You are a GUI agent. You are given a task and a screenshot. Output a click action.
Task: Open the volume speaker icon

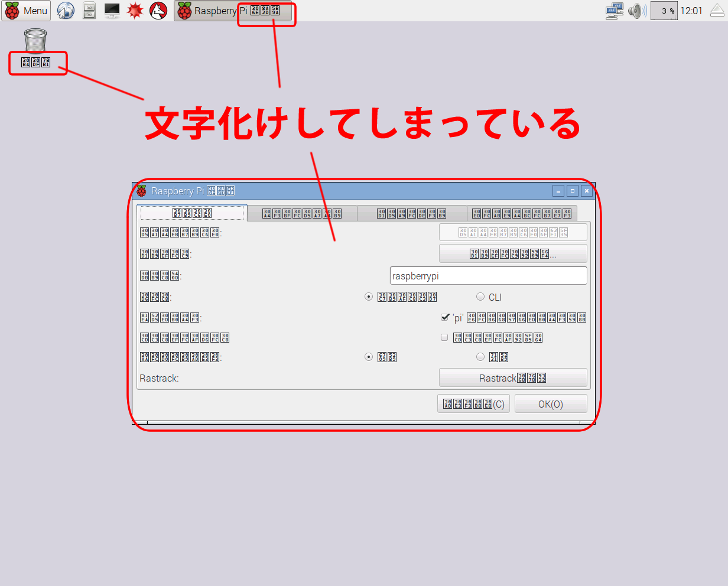point(637,11)
